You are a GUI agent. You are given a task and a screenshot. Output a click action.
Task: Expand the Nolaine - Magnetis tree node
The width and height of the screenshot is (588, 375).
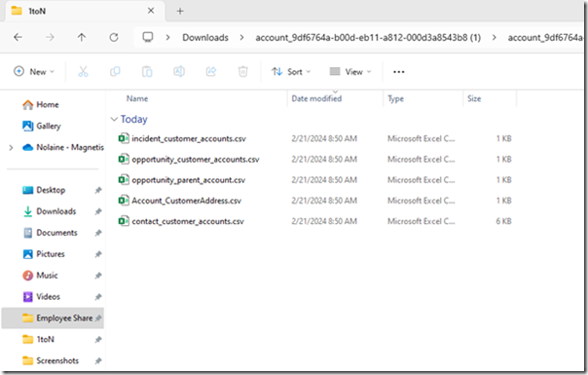(11, 147)
